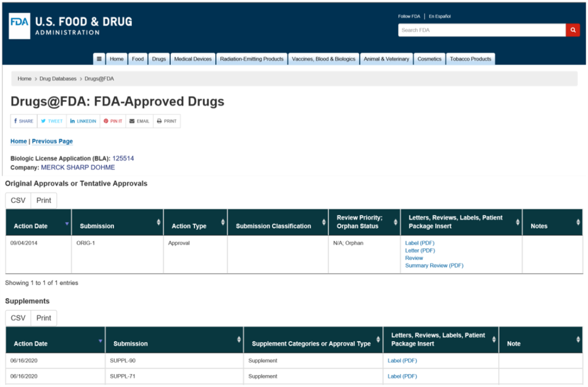Open SUPPL-71 Label (PDF)

tap(402, 376)
